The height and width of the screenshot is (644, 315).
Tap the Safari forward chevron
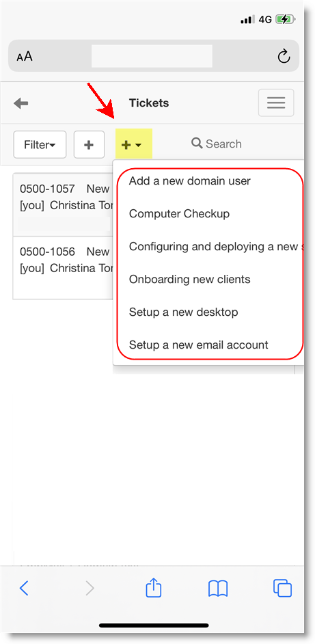pos(90,589)
